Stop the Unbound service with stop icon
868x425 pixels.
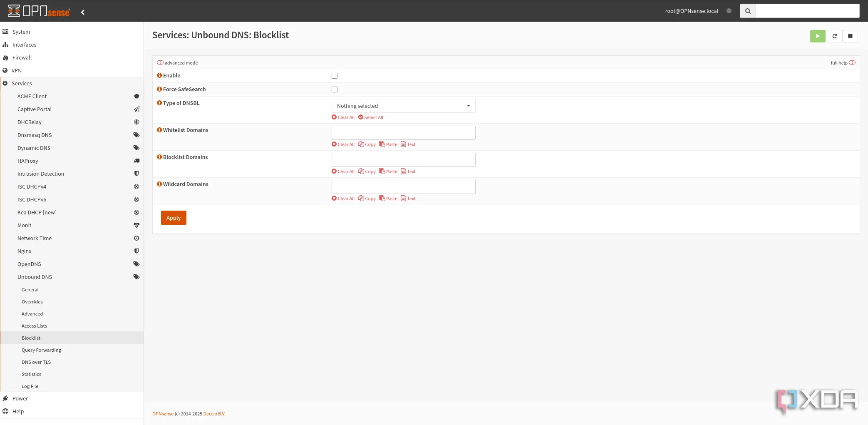coord(850,36)
